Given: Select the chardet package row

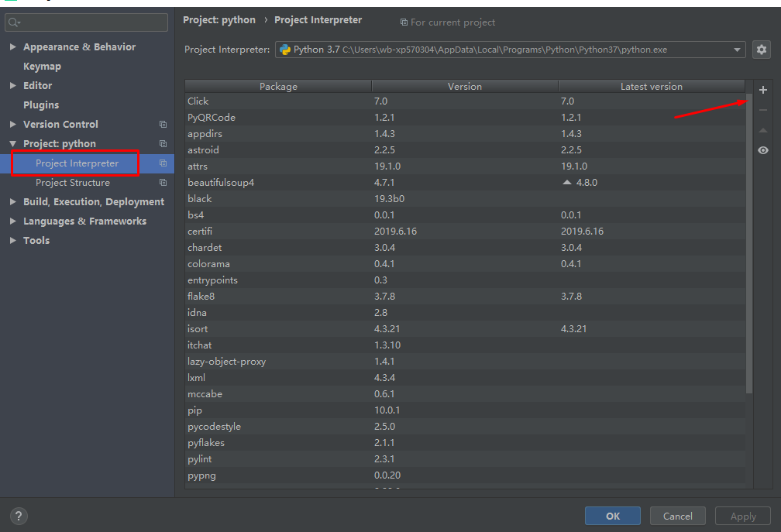Looking at the screenshot, I should coord(465,247).
